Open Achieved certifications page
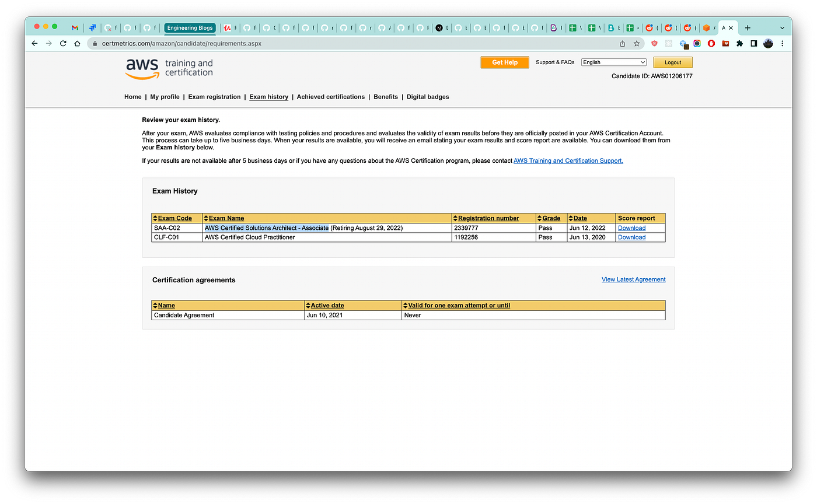The height and width of the screenshot is (504, 817). (x=331, y=97)
